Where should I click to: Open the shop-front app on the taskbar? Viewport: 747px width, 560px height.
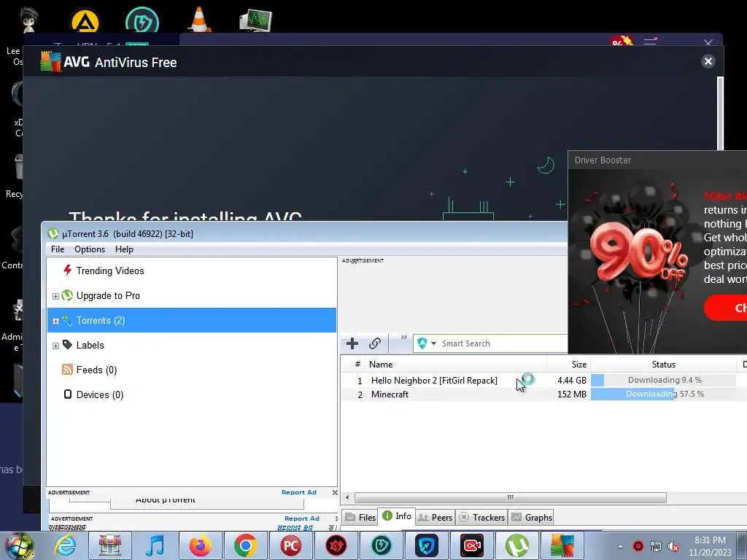[x=109, y=545]
